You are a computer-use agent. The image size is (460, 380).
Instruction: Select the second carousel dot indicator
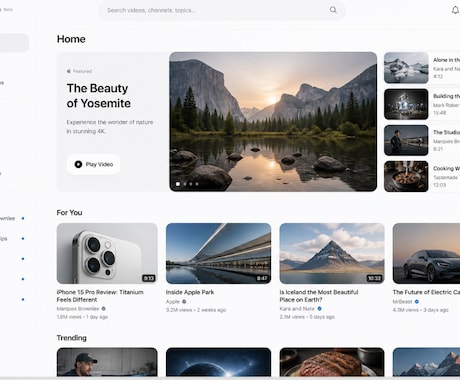(x=185, y=184)
